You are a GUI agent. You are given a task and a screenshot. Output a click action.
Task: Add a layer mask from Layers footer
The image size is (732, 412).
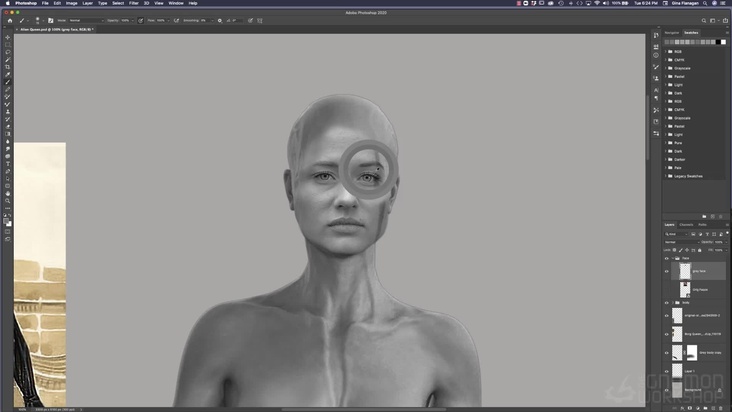point(690,408)
